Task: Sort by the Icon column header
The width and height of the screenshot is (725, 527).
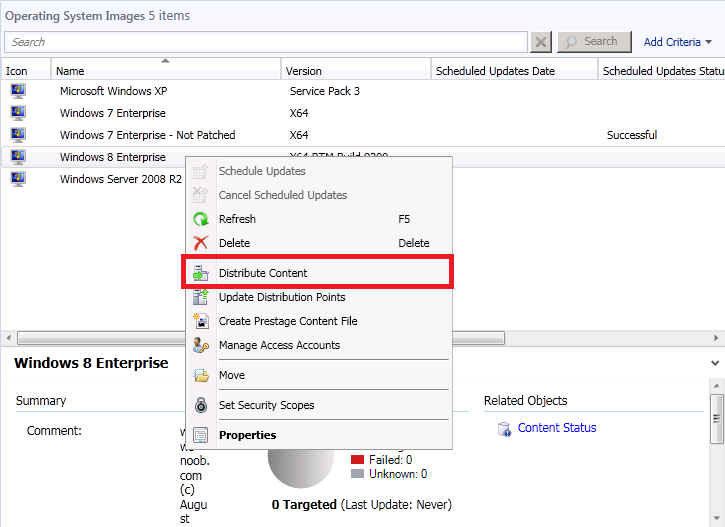Action: pos(25,70)
